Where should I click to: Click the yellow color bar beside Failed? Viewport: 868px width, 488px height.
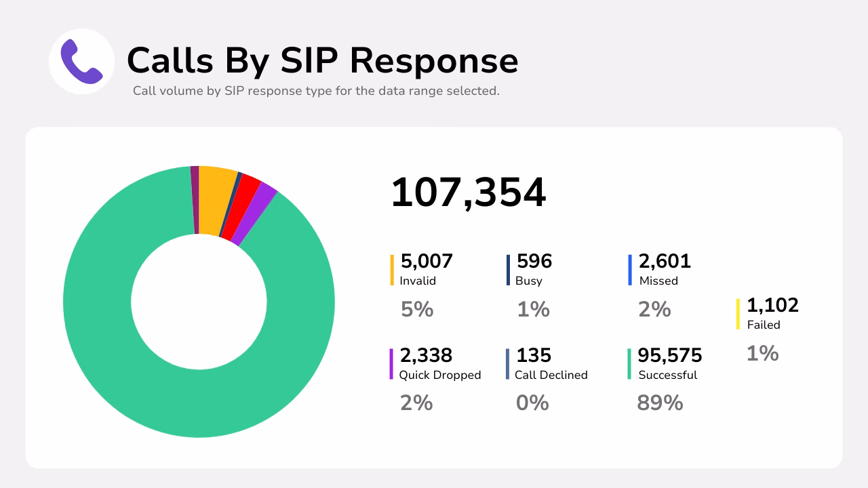pyautogui.click(x=737, y=314)
